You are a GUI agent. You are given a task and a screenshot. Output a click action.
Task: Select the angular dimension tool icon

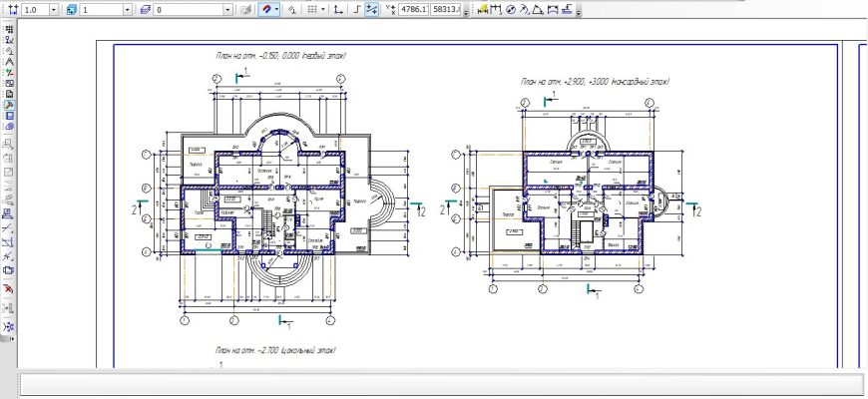538,9
